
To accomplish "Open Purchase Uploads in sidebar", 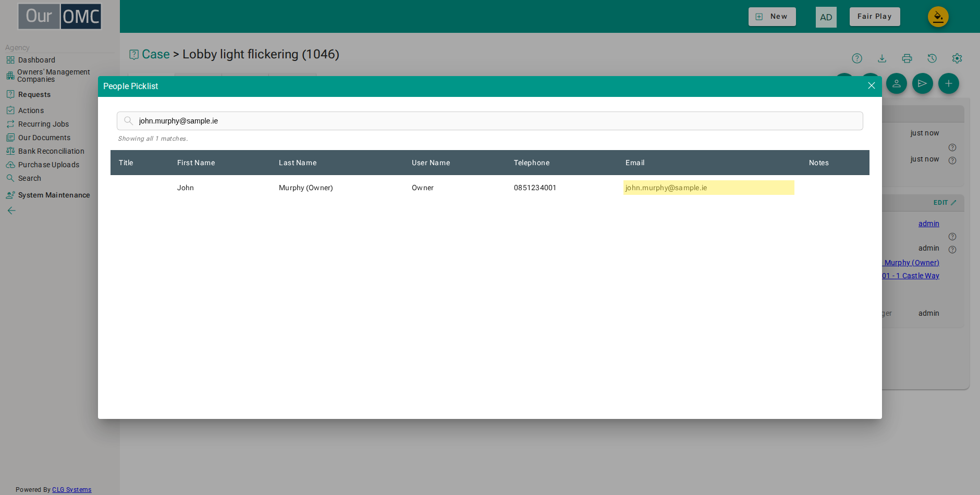I will [x=48, y=165].
